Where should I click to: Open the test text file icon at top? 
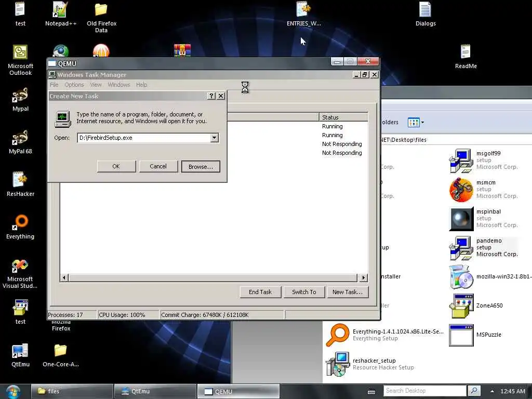pyautogui.click(x=20, y=14)
